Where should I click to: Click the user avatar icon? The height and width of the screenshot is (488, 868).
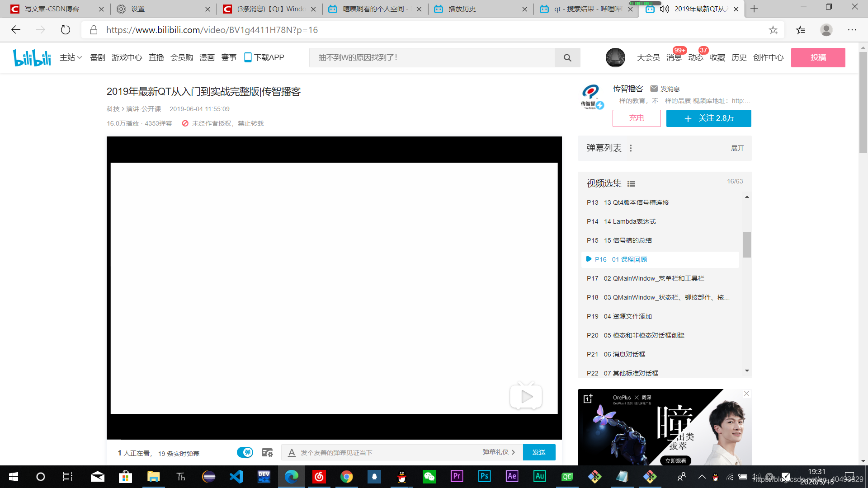[x=615, y=57]
